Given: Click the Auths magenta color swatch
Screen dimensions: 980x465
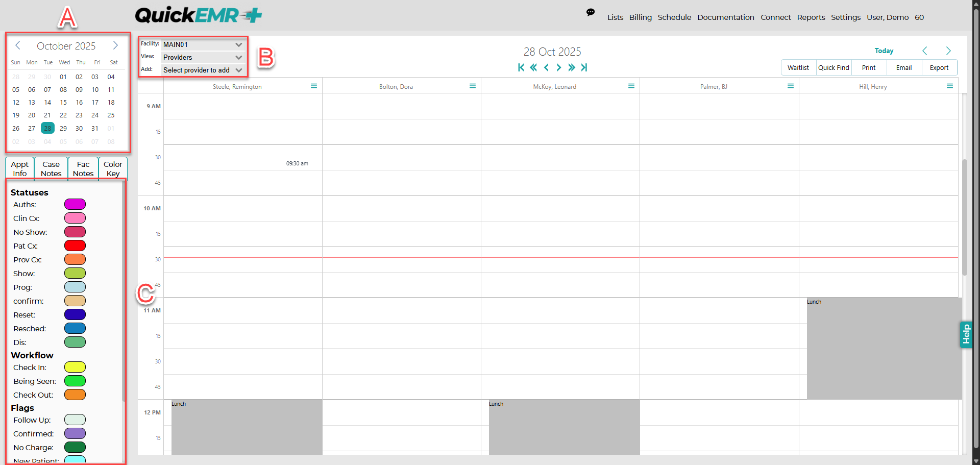Looking at the screenshot, I should click(75, 204).
